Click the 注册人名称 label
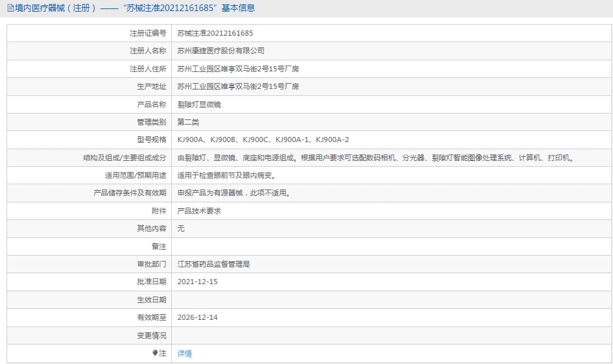Viewport: 613px width, 364px height. pyautogui.click(x=148, y=51)
